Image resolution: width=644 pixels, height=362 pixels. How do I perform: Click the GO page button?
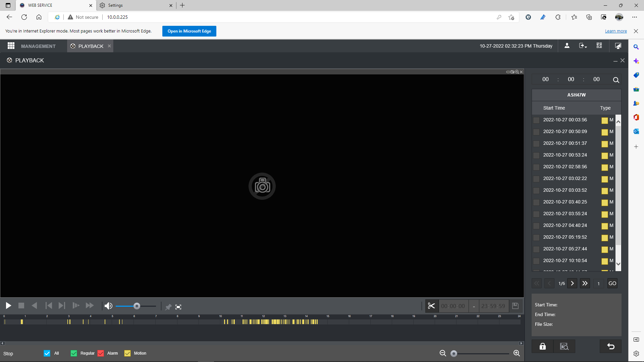pyautogui.click(x=612, y=284)
